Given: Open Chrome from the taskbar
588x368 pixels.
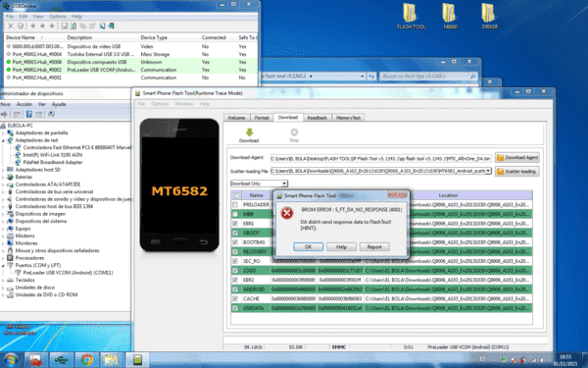Looking at the screenshot, I should pyautogui.click(x=86, y=360).
